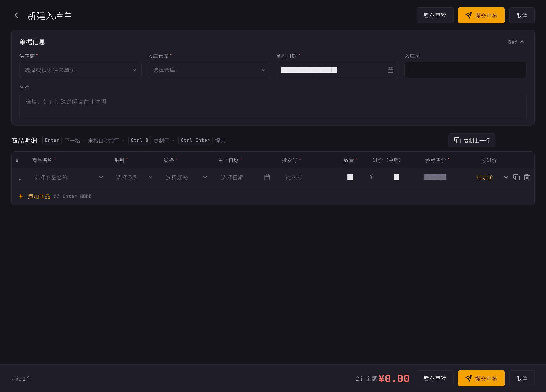
Task: Click the 批次号 column header
Action: (x=291, y=160)
